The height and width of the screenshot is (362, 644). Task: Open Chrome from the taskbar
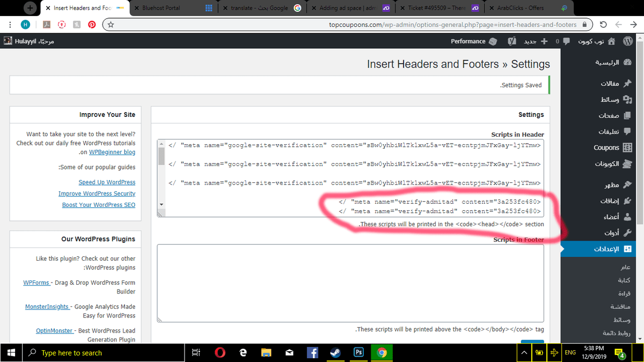(x=382, y=352)
